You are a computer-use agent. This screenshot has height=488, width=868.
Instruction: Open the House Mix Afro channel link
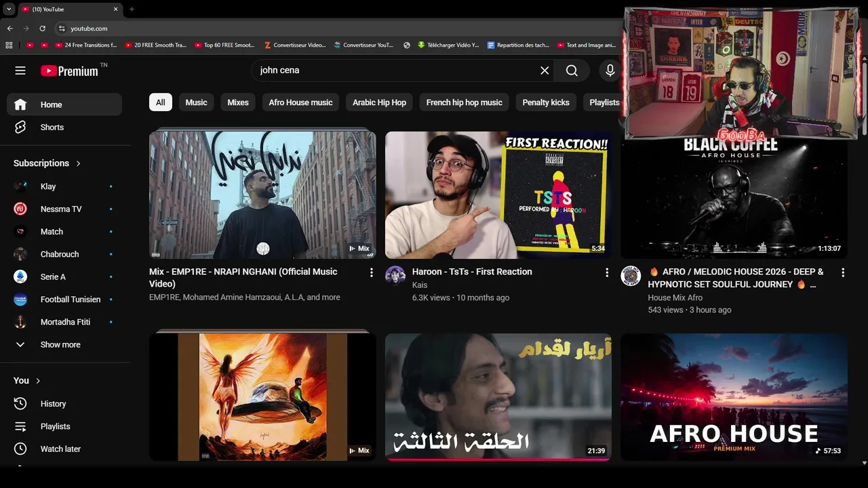point(675,298)
